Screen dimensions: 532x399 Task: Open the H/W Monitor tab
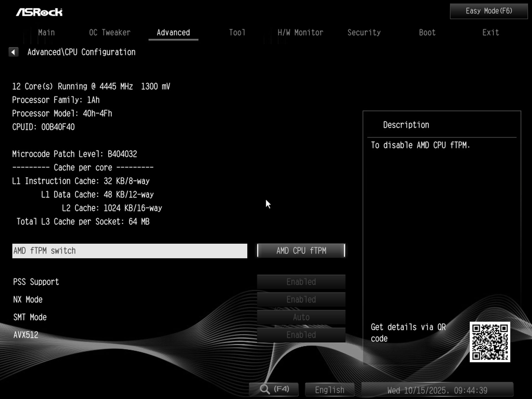coord(300,32)
